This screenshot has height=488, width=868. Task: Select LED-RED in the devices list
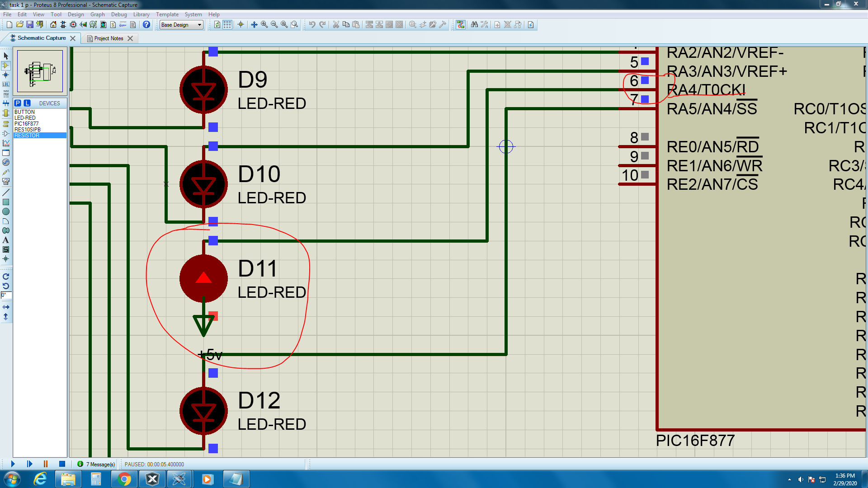coord(40,118)
